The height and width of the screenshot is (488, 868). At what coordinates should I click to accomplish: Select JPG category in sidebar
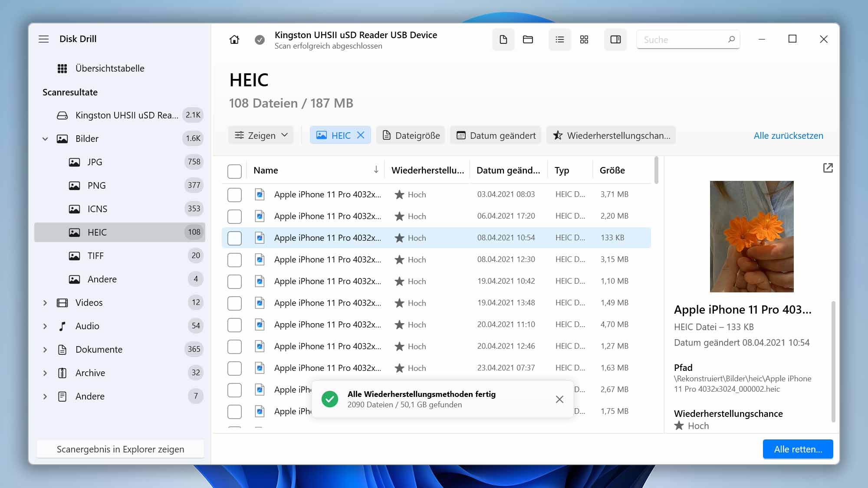[x=120, y=162]
